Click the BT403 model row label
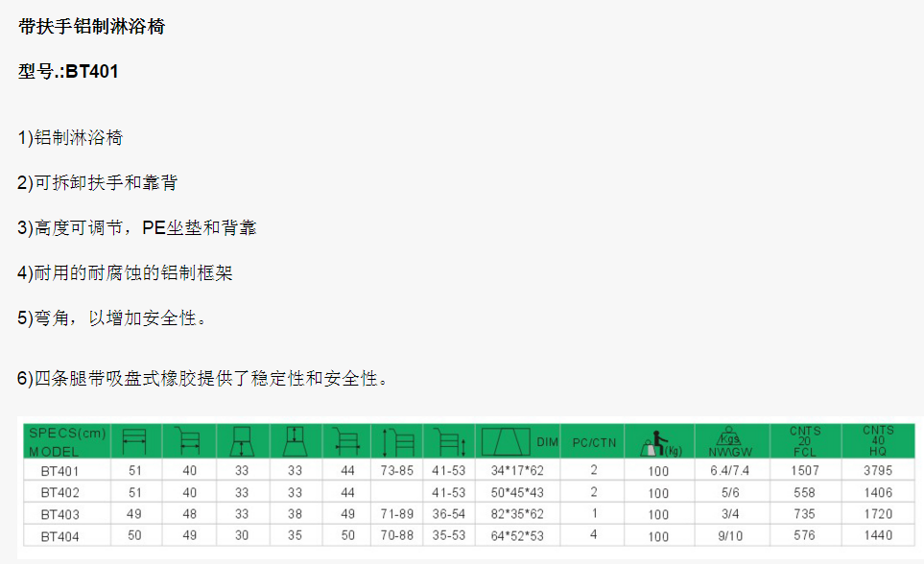Image resolution: width=924 pixels, height=564 pixels. point(59,514)
